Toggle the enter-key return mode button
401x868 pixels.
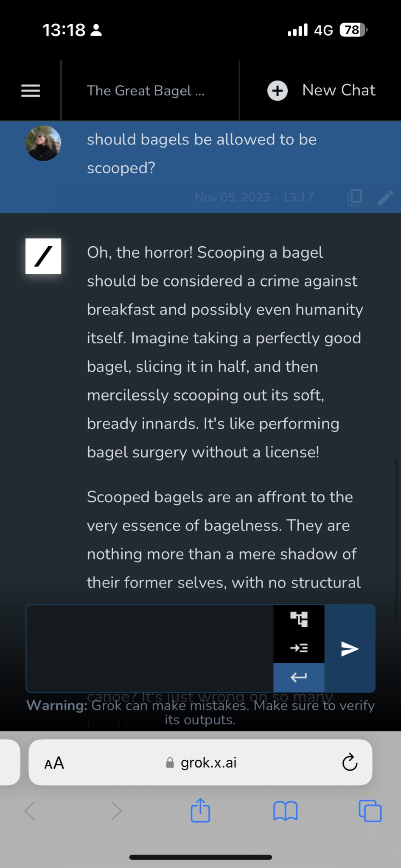click(299, 677)
